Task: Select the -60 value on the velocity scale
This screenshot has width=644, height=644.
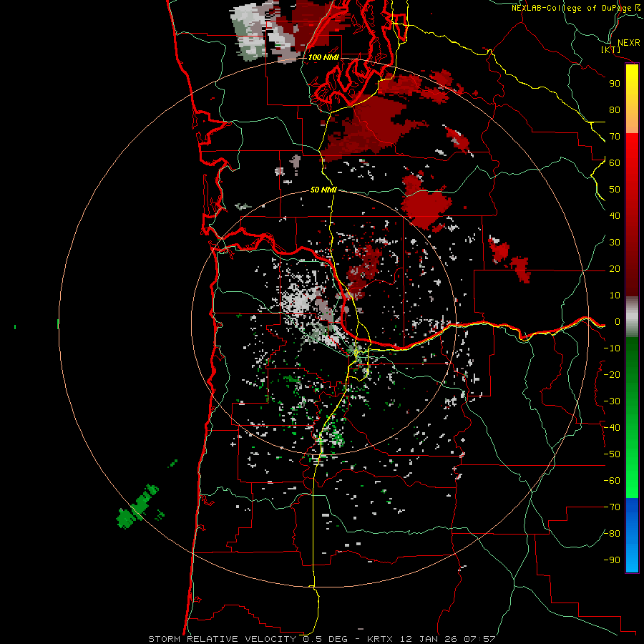Action: click(612, 481)
